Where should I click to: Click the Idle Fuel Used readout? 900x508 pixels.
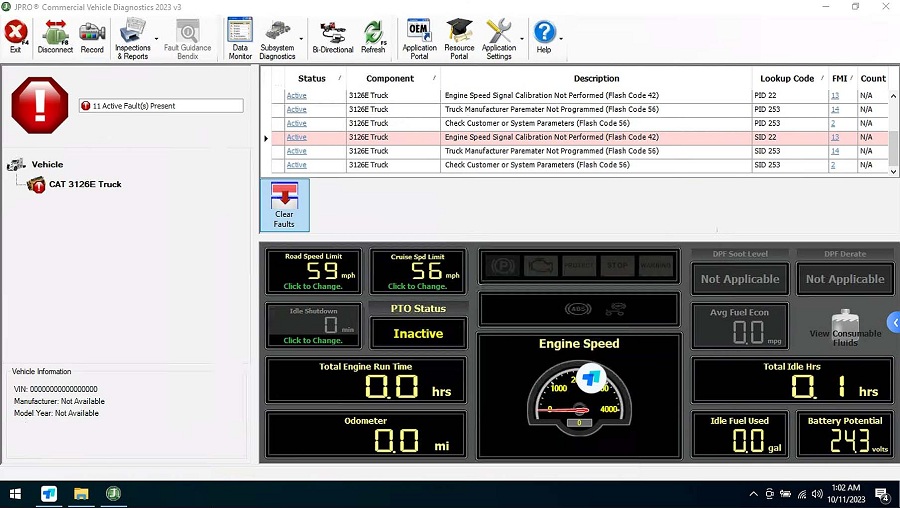coord(740,435)
